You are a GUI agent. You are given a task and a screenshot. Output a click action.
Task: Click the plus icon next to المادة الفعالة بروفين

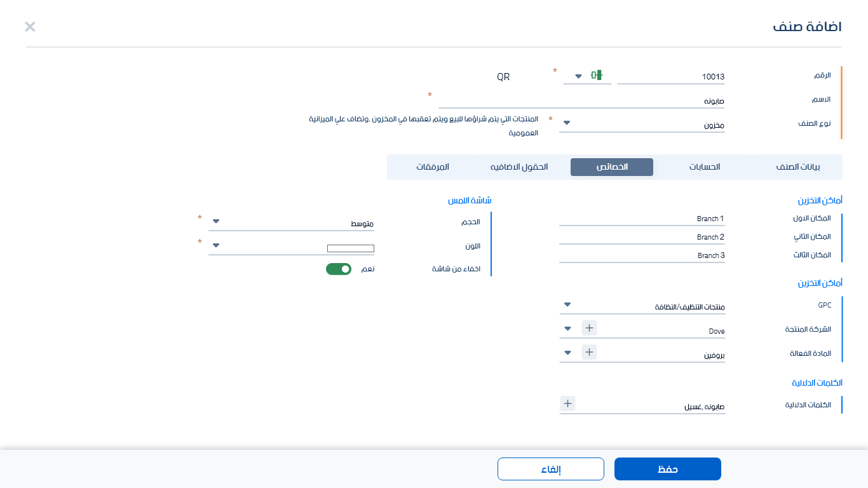click(x=589, y=351)
